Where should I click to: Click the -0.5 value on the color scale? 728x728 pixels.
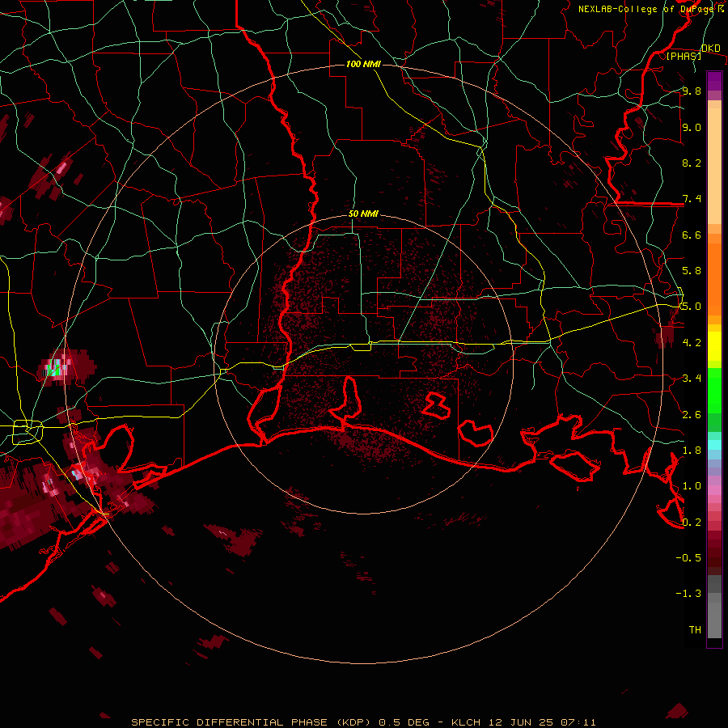coord(688,557)
